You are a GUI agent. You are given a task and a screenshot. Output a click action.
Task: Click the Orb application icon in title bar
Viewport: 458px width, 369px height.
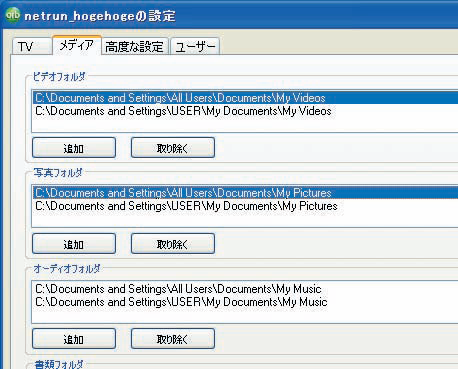tap(13, 15)
